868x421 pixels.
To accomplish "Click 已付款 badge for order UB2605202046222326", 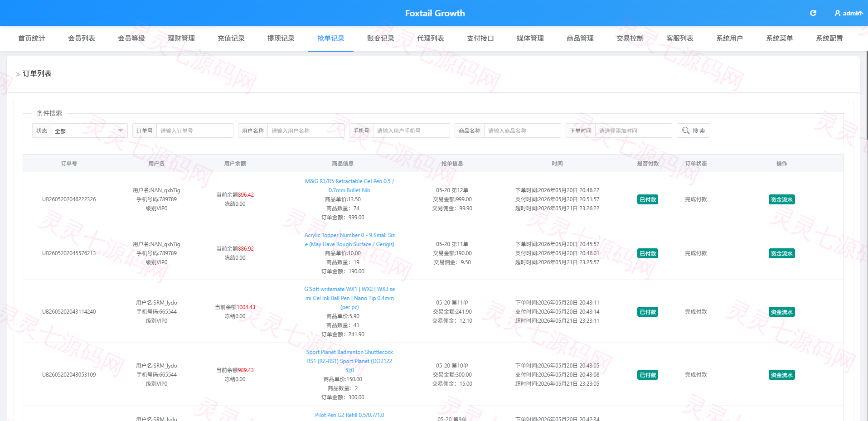I will coord(648,199).
